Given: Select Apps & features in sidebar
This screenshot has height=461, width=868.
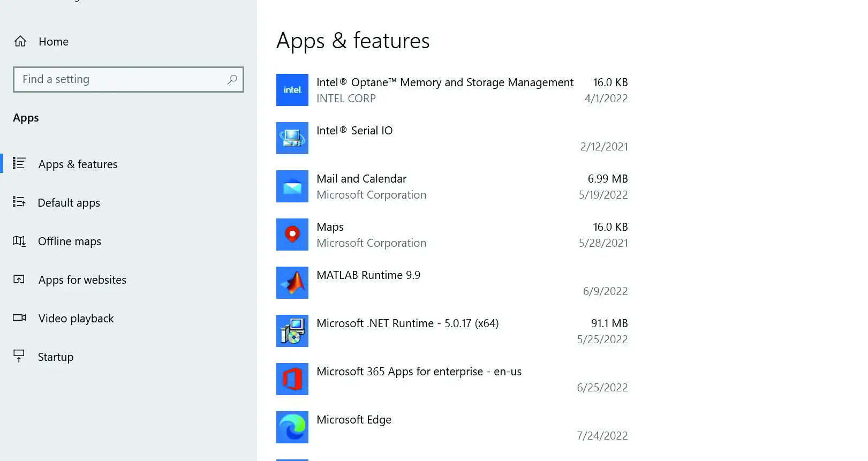Looking at the screenshot, I should pyautogui.click(x=78, y=164).
